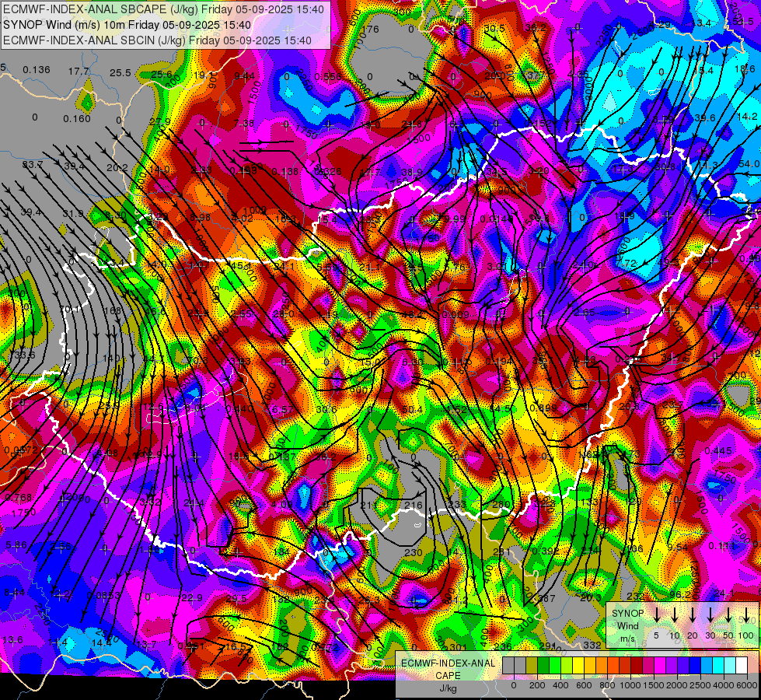Click the station value '0.136'

37,70
